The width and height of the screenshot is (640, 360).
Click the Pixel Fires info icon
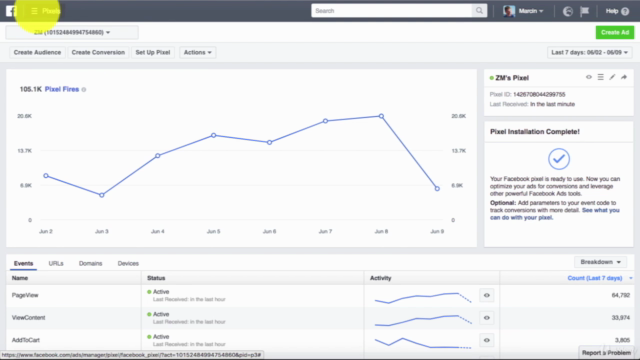point(84,89)
